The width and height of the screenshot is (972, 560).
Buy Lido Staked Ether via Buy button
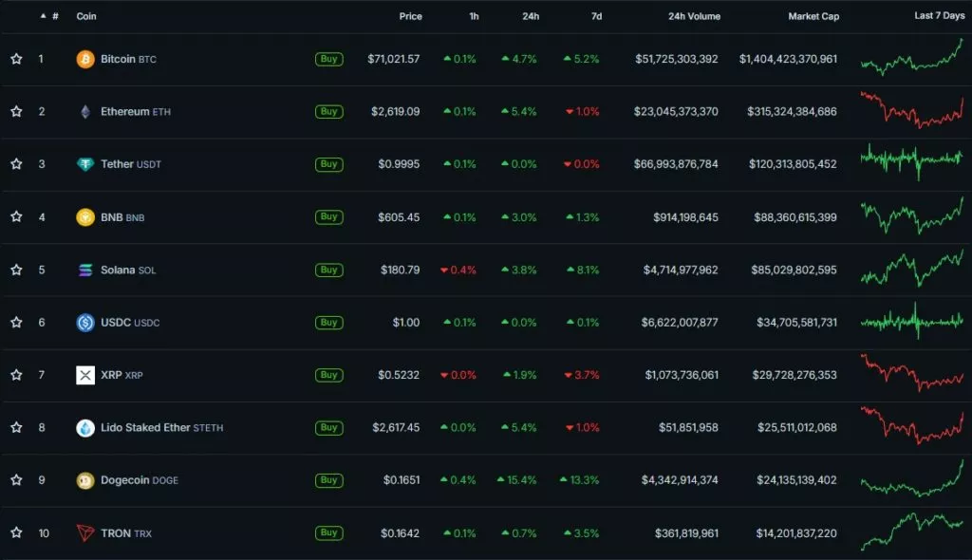[x=328, y=428]
